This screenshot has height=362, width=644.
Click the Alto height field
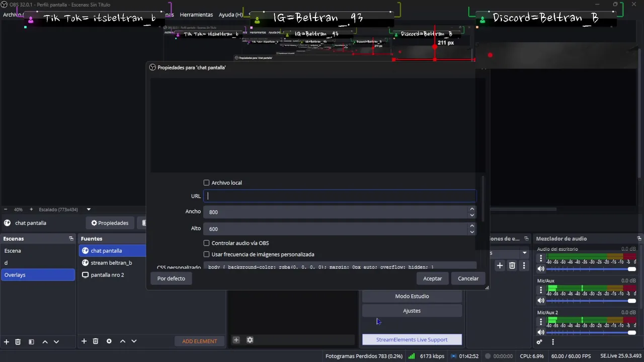(336, 229)
